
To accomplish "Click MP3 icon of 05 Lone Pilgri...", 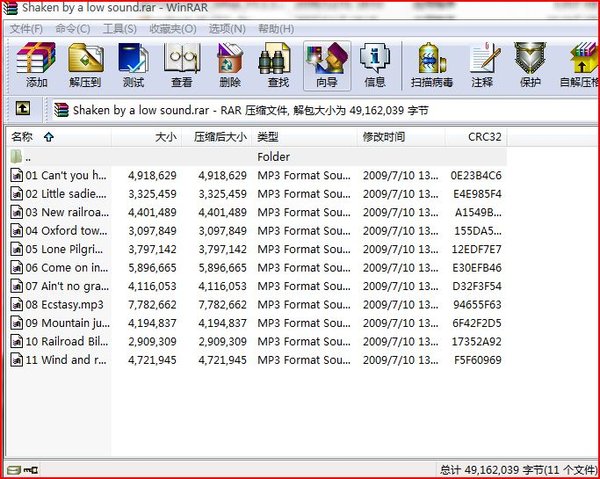I will pyautogui.click(x=16, y=249).
